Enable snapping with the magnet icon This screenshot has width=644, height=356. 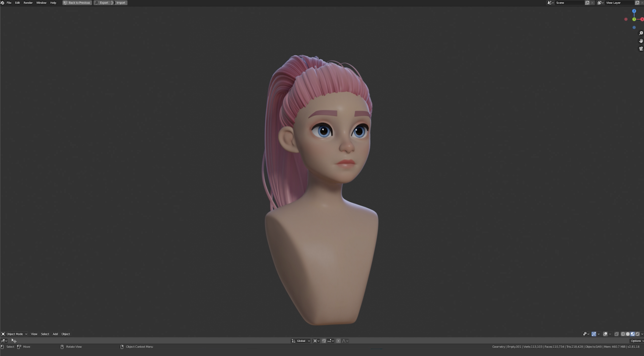(324, 341)
